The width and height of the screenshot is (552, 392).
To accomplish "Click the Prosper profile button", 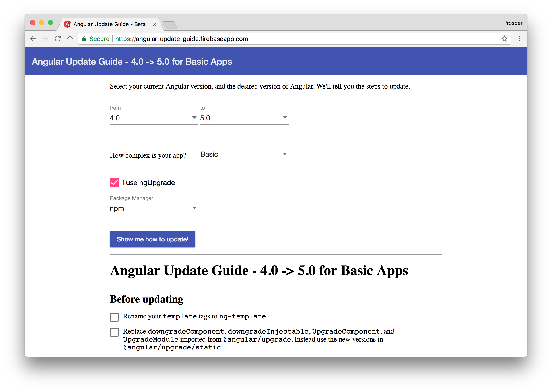I will click(x=512, y=23).
